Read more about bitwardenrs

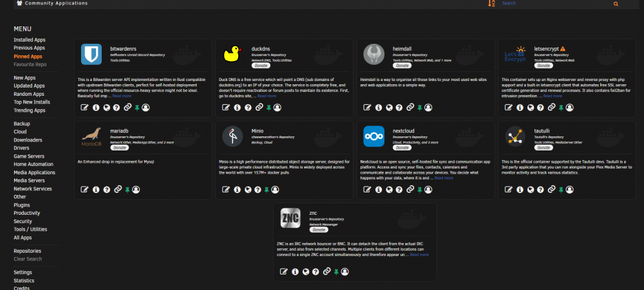(x=122, y=96)
